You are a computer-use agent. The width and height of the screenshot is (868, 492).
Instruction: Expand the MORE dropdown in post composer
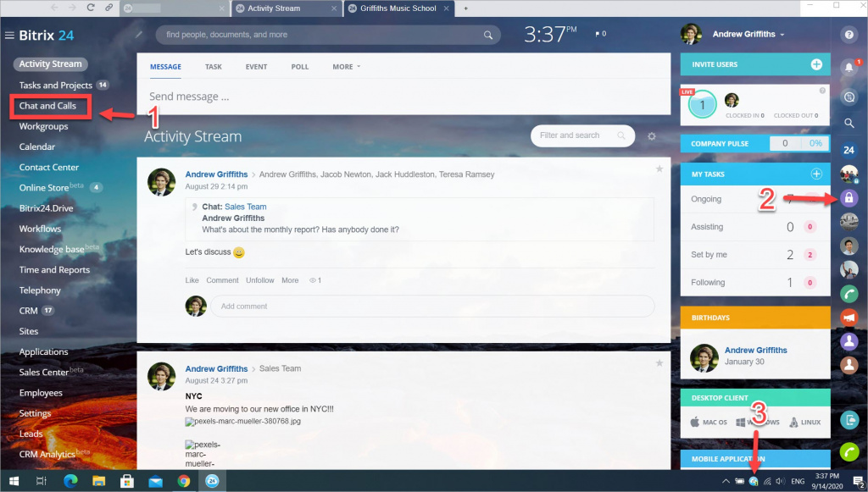tap(347, 67)
